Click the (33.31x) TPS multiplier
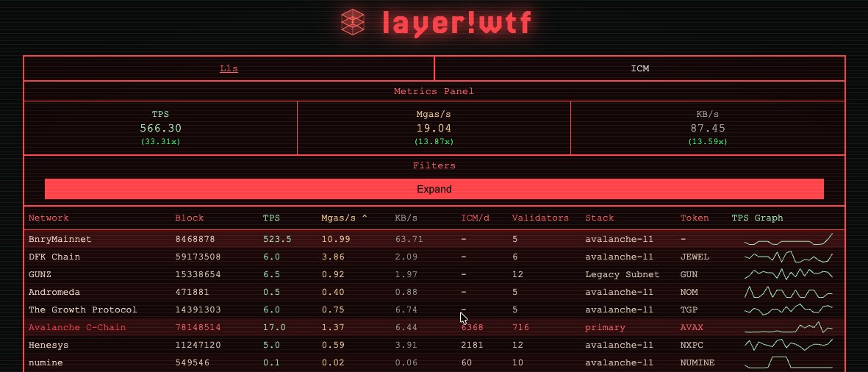 tap(160, 142)
